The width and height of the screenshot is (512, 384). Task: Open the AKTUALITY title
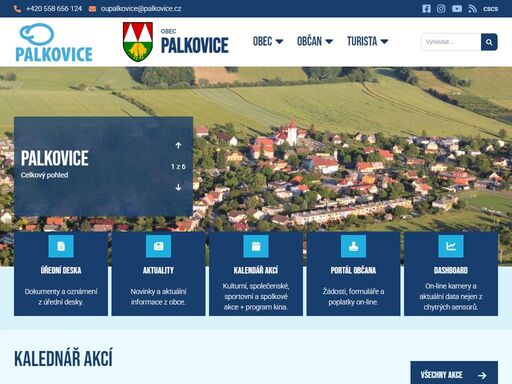pos(158,270)
